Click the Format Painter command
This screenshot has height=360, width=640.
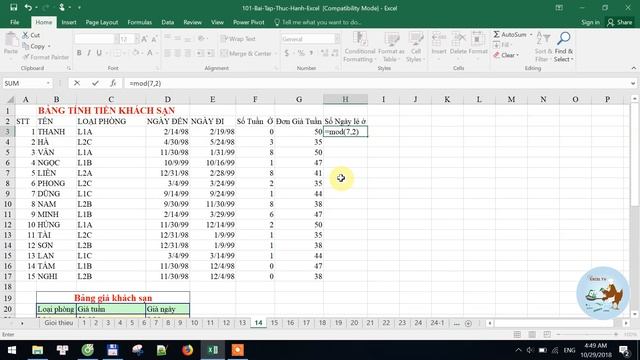pyautogui.click(x=46, y=57)
